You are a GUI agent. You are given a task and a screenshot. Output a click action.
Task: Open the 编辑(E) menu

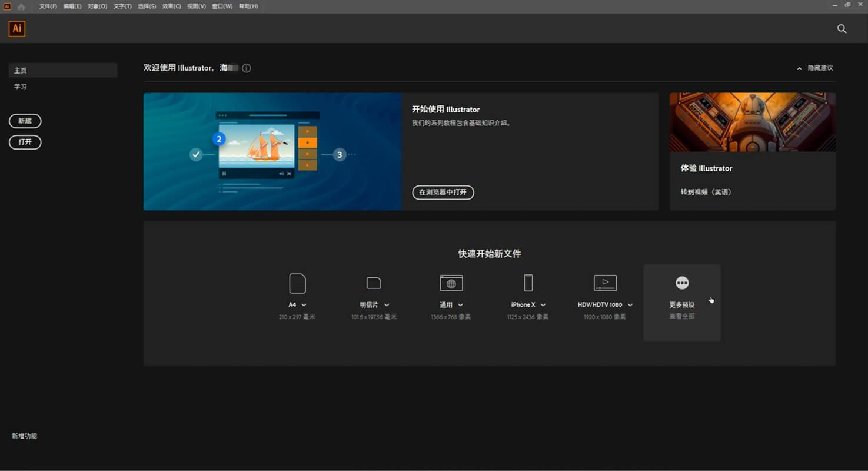72,6
